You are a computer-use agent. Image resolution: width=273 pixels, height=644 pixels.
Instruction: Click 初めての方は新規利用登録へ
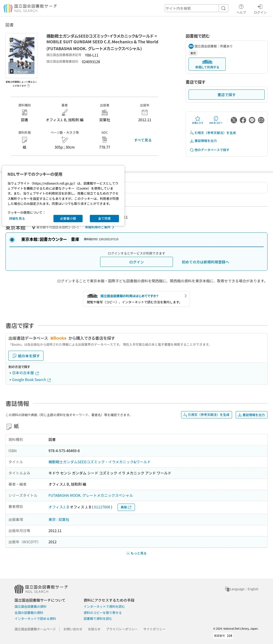[205, 262]
